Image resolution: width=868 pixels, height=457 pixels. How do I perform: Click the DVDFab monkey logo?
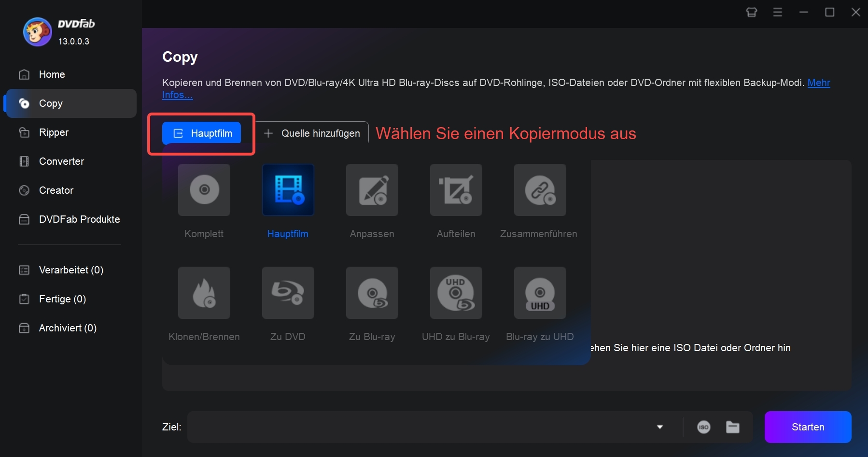(x=38, y=32)
